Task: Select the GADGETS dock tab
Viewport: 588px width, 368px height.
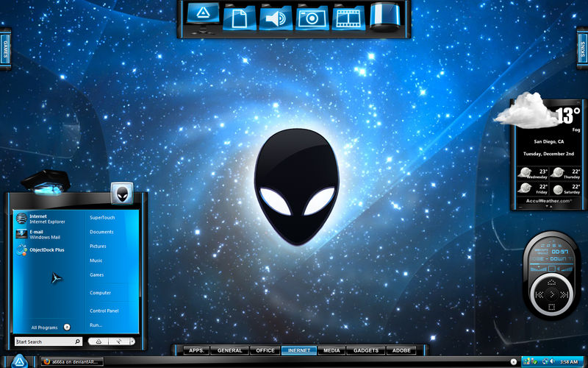Action: (365, 350)
